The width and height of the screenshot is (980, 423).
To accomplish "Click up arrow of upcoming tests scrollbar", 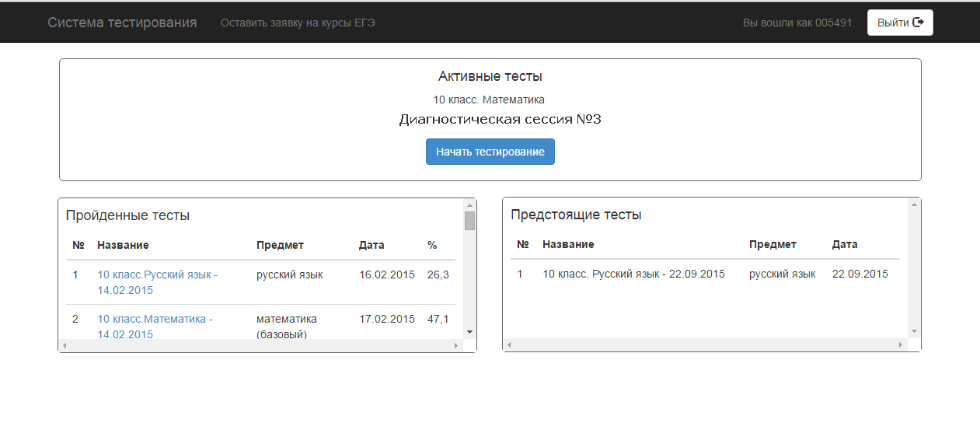I will tap(914, 205).
